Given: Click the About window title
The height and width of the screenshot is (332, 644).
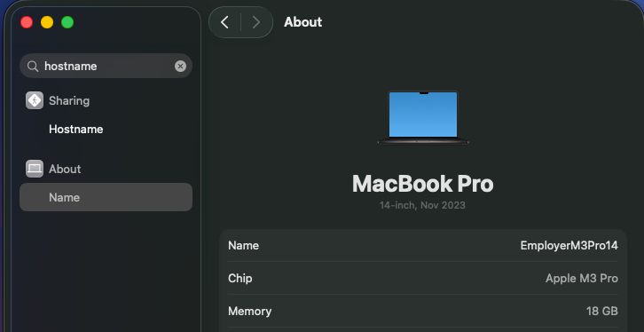Looking at the screenshot, I should click(x=303, y=22).
